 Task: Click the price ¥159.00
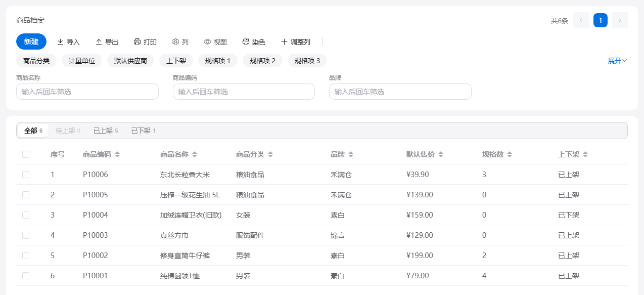[420, 215]
